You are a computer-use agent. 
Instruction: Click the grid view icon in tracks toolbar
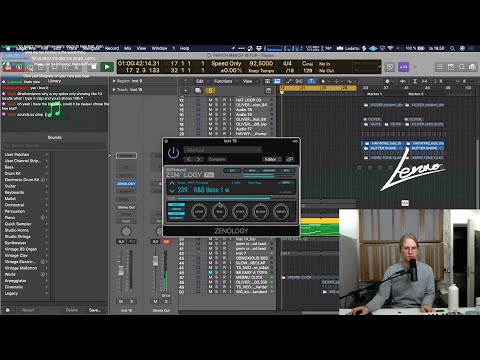coord(267,81)
